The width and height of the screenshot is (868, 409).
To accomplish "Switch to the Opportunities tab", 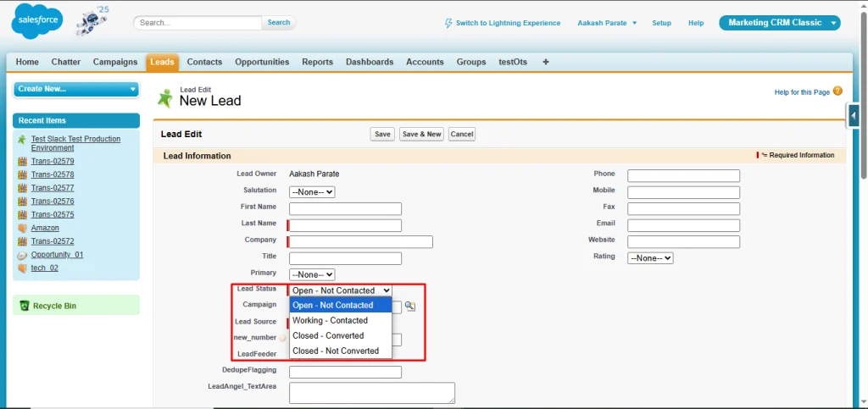I will click(262, 62).
